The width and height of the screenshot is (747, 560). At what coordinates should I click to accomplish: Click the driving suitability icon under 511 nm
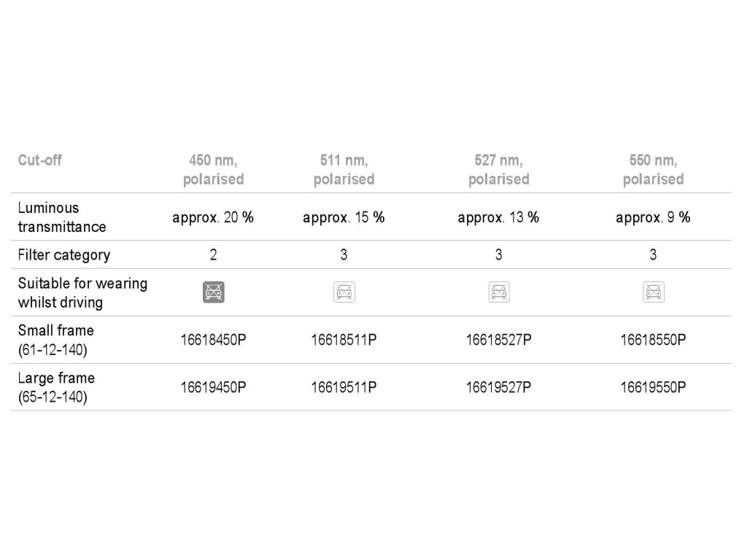click(344, 292)
